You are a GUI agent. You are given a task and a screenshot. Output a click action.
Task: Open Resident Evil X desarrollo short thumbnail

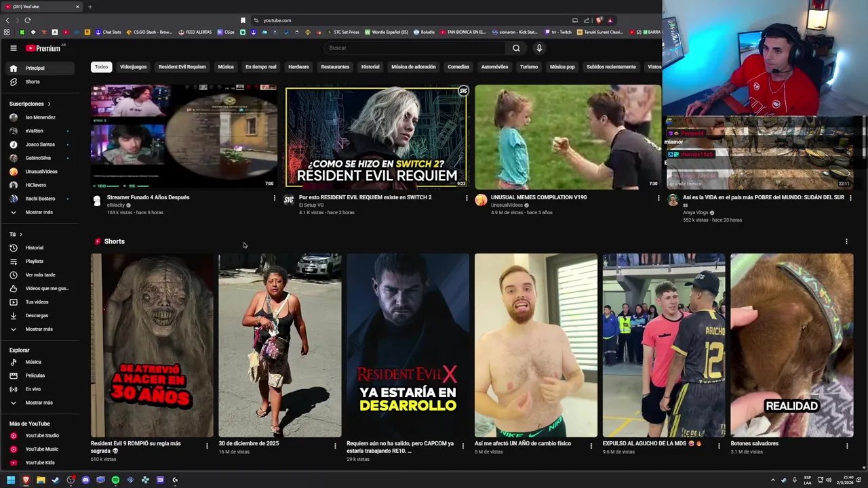click(x=408, y=346)
